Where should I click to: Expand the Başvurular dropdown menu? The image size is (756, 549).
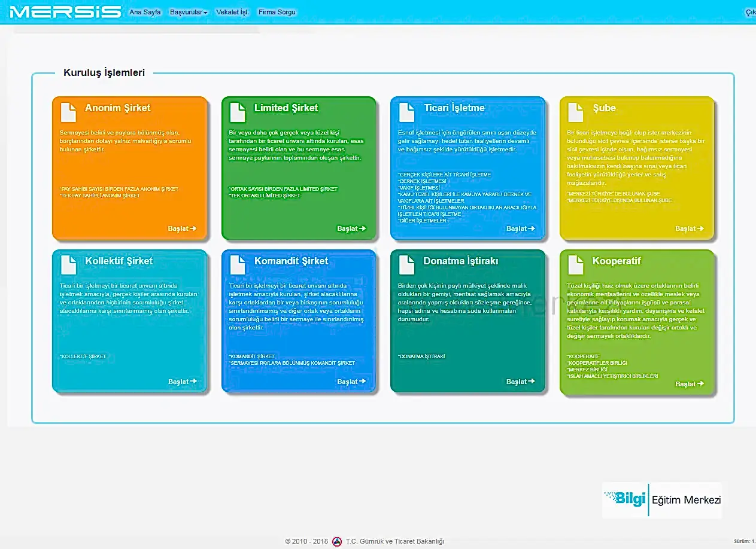(x=189, y=12)
